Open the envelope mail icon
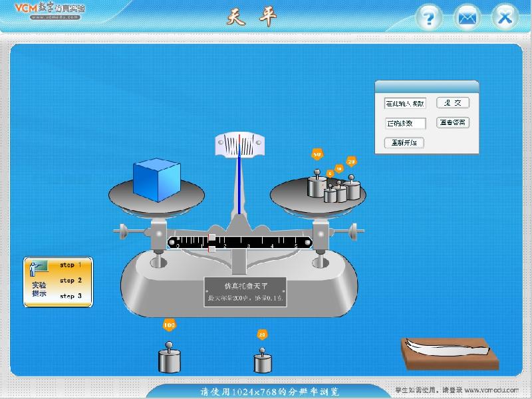 point(467,18)
